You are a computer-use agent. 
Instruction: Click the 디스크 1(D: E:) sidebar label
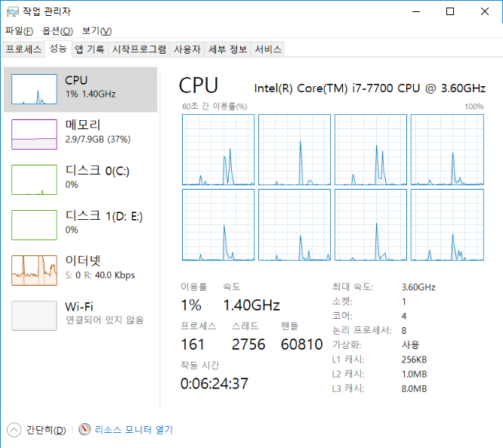104,216
